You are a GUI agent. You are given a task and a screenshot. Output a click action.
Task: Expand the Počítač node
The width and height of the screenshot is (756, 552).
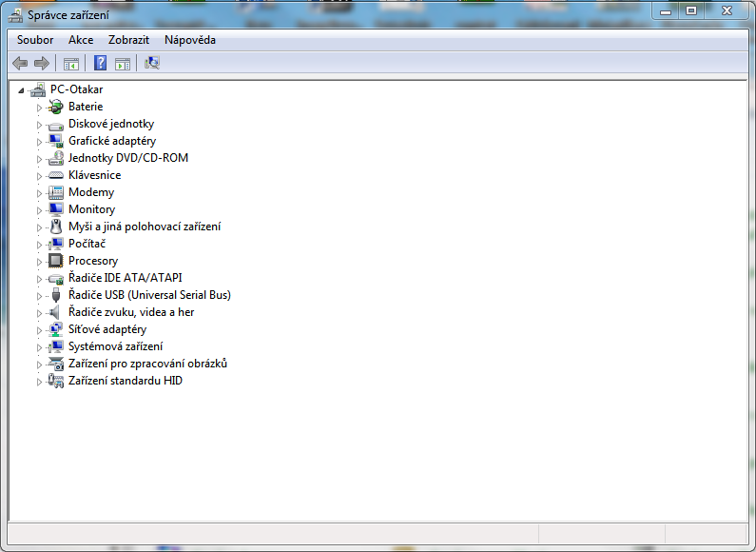[x=39, y=245]
